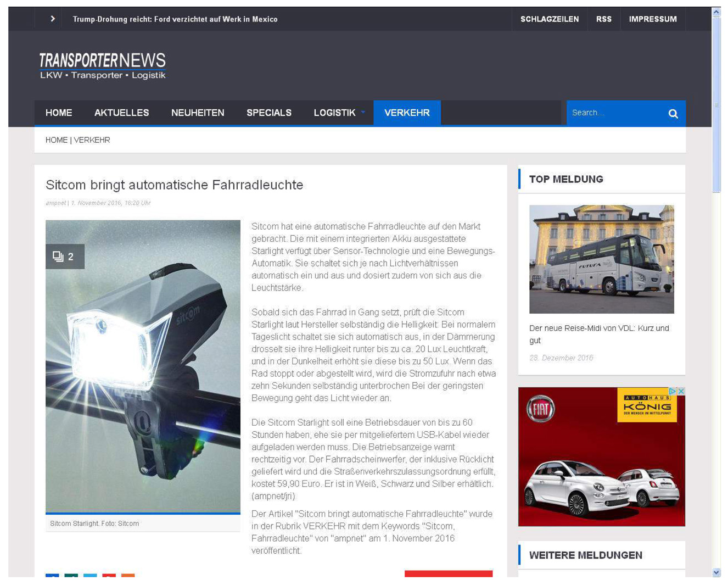Screen dimensions: 728x585
Task: Click the date 28. Dezember 2016
Action: point(561,358)
